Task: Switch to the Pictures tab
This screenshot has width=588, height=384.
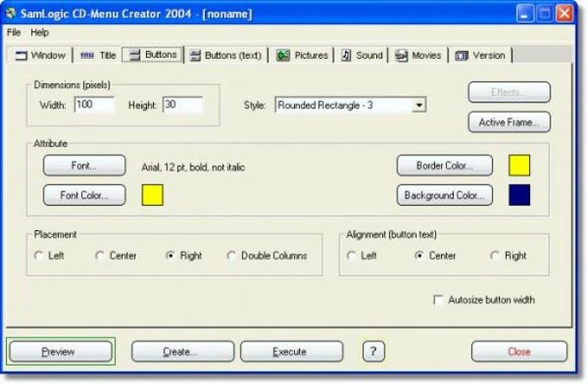Action: coord(303,55)
